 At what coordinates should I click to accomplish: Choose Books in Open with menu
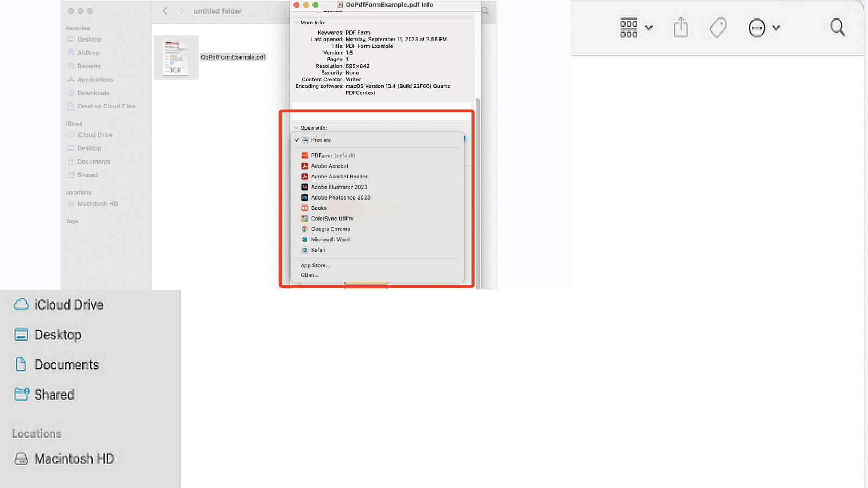point(378,208)
